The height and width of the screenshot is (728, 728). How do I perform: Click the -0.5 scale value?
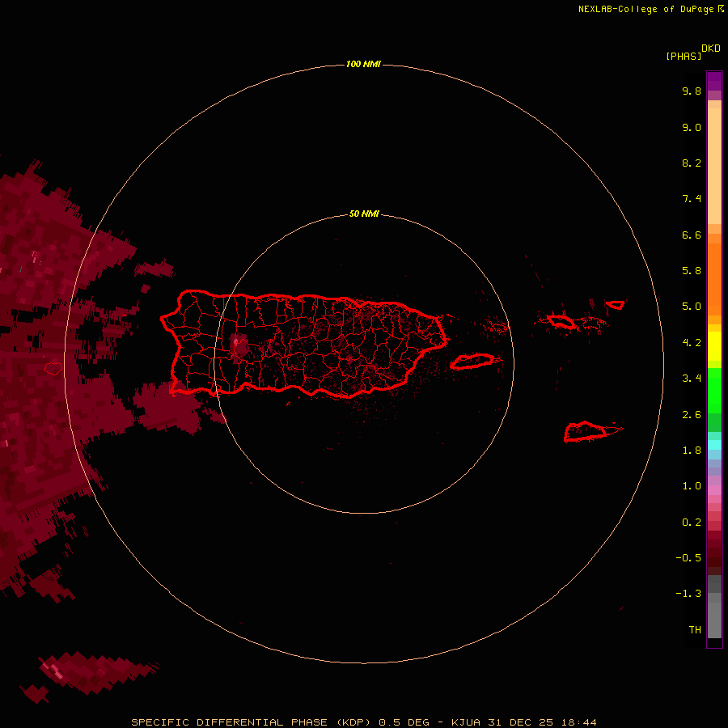point(688,558)
